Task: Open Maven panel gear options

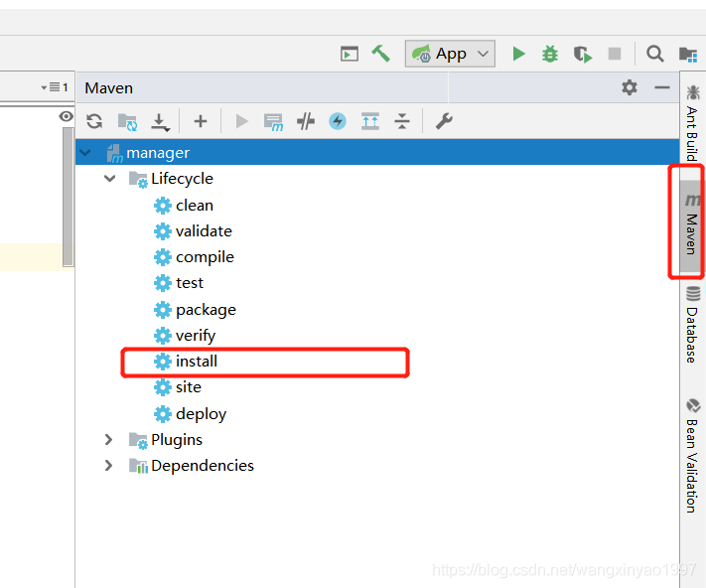Action: point(630,87)
